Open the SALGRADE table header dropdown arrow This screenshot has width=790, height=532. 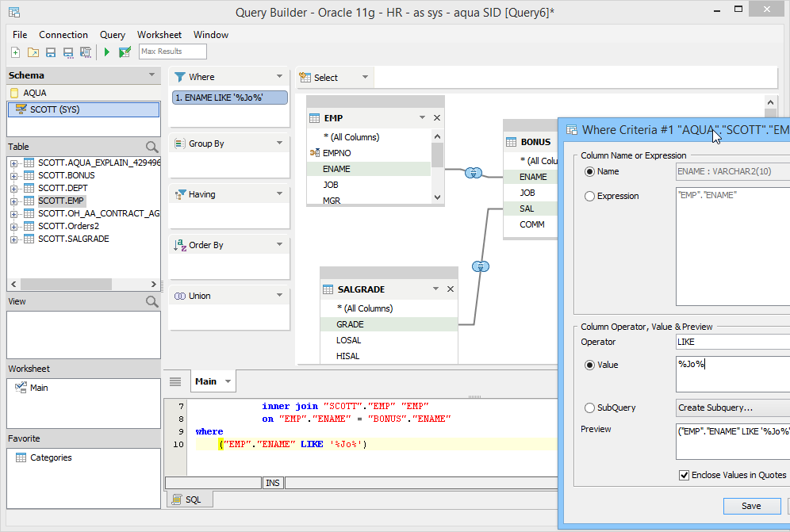tap(435, 289)
